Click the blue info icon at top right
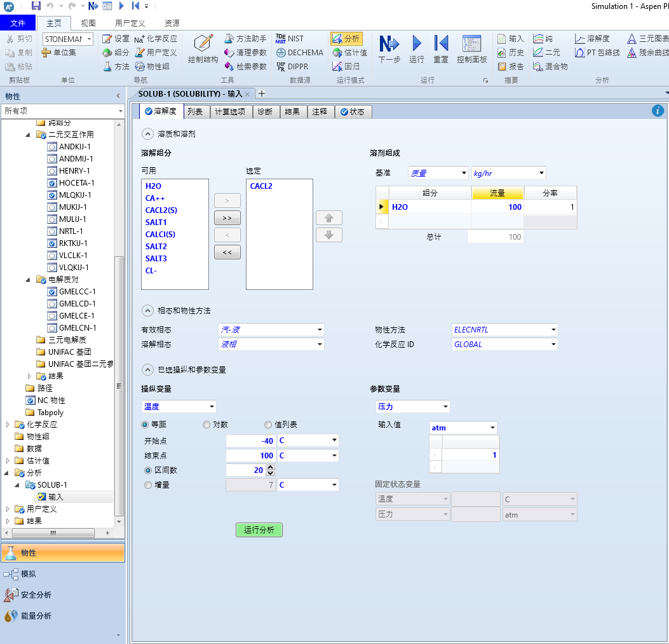 [x=658, y=111]
